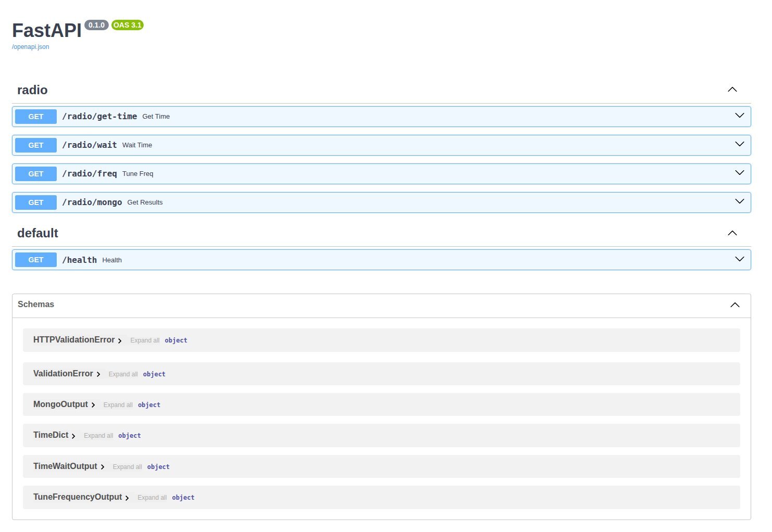Click the GET badge on /radio/freq
Image resolution: width=772 pixels, height=532 pixels.
pos(35,173)
